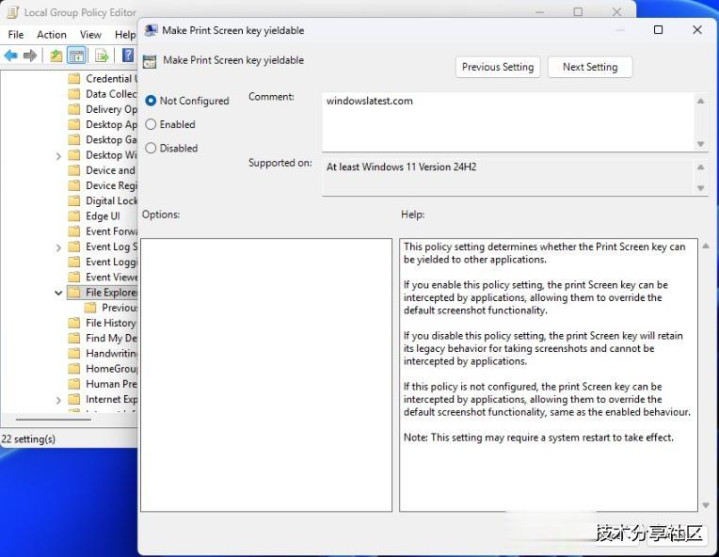
Task: Click the 'At least Windows 11 Version 24H2' text
Action: 401,167
